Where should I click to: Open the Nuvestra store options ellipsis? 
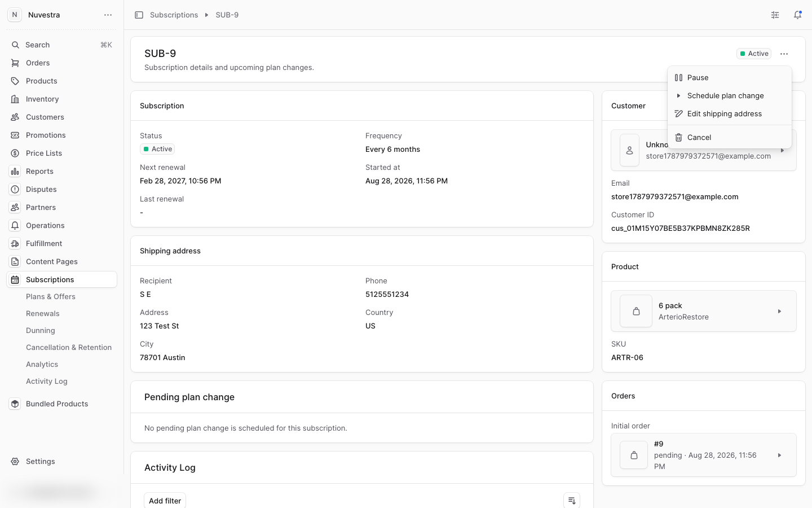[108, 15]
